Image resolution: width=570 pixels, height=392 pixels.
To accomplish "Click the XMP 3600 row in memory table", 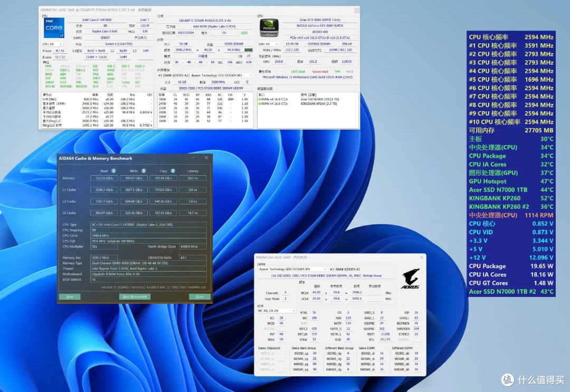I will (x=205, y=99).
